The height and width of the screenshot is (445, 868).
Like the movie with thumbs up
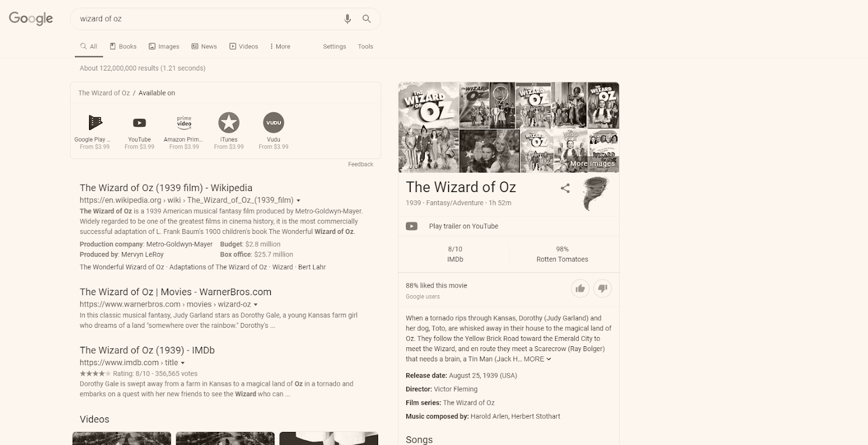580,288
